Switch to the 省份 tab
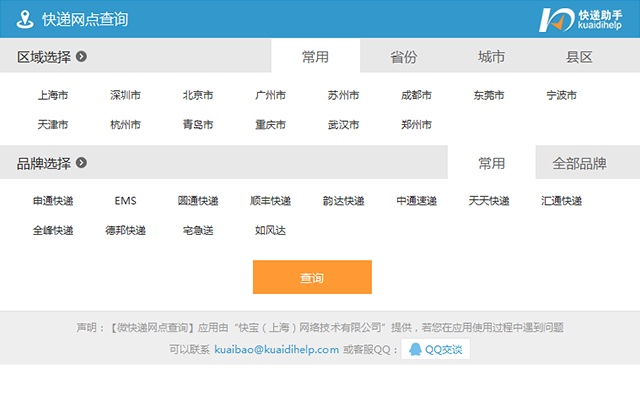640x400 pixels. [404, 56]
